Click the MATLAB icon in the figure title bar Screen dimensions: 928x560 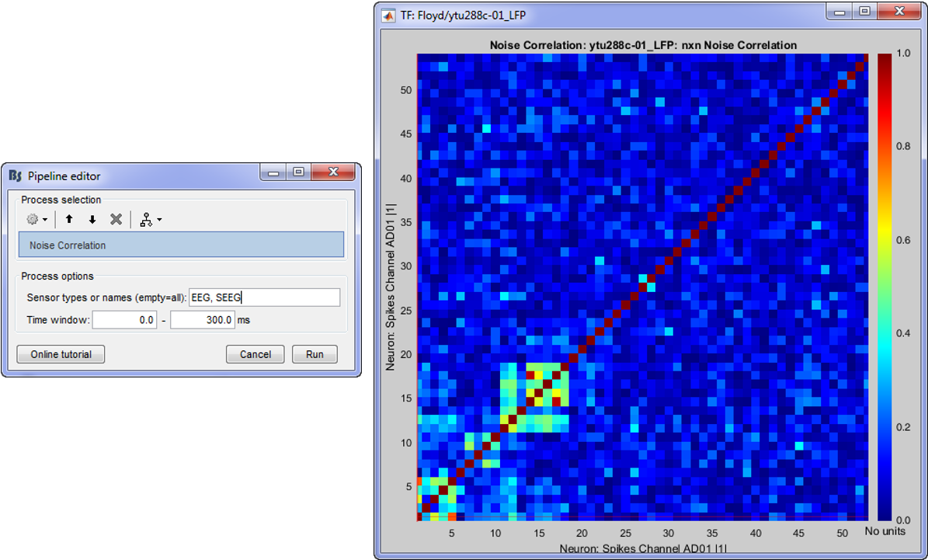pos(388,13)
